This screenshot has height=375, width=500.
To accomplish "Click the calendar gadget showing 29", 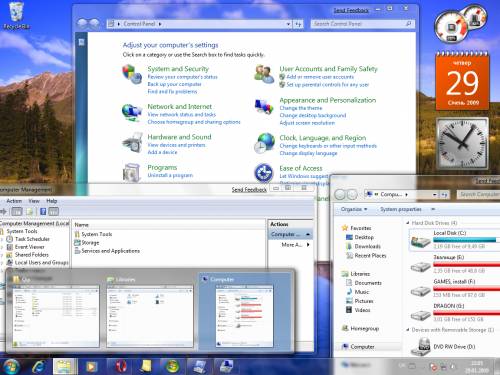I will (462, 81).
